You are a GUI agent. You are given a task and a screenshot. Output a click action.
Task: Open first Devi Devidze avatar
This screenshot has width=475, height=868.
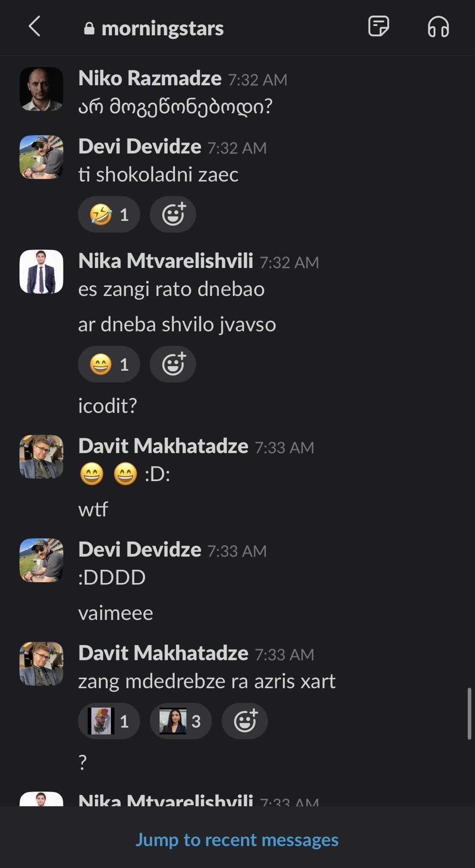pyautogui.click(x=42, y=157)
